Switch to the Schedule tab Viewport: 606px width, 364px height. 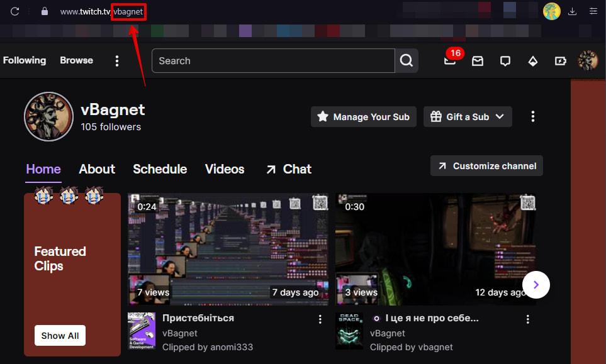(160, 169)
